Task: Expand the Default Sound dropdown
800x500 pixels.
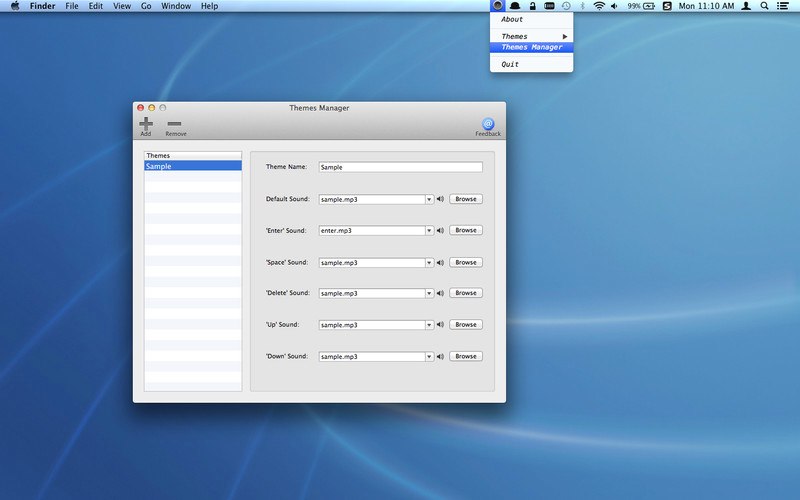Action: (x=429, y=199)
